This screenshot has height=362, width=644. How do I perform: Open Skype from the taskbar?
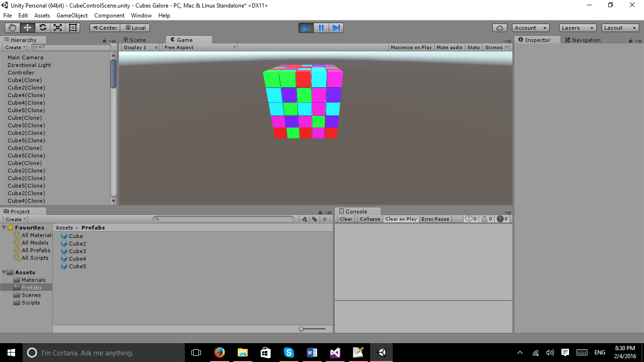click(289, 353)
